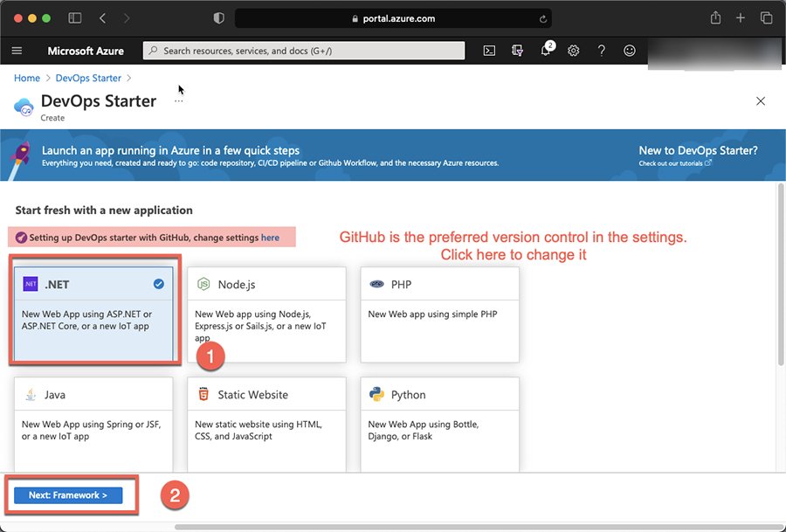Screen dimensions: 786x532
Task: Open Azure Cloud Shell
Action: click(x=489, y=51)
